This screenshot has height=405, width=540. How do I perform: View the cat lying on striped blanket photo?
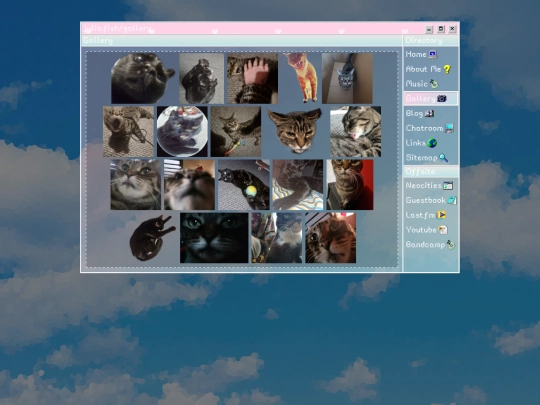coord(298,185)
